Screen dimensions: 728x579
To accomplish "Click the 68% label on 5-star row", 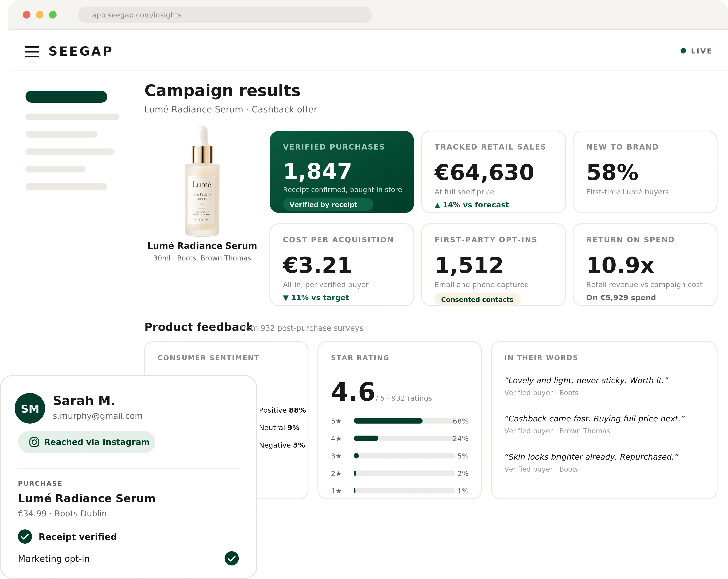I will tap(461, 421).
